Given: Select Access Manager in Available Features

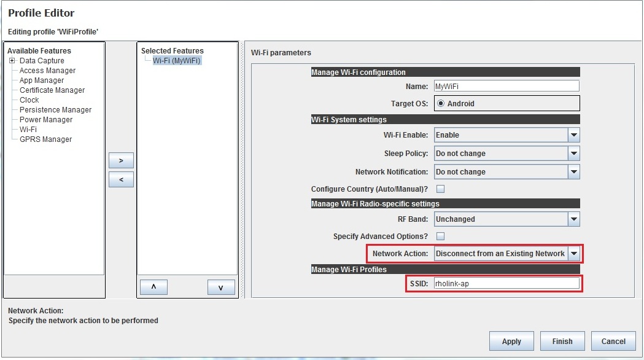Looking at the screenshot, I should (x=47, y=71).
